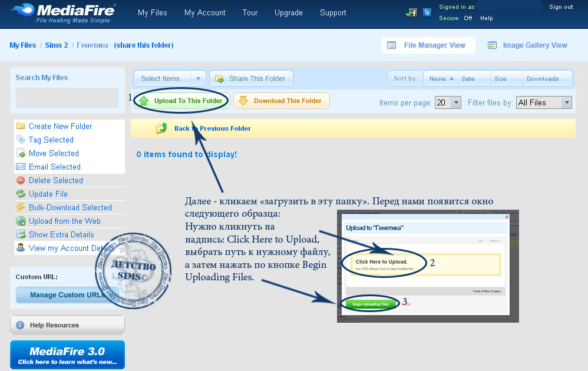This screenshot has height=371, width=588.
Task: Click the green upload arrow icon
Action: pos(144,101)
